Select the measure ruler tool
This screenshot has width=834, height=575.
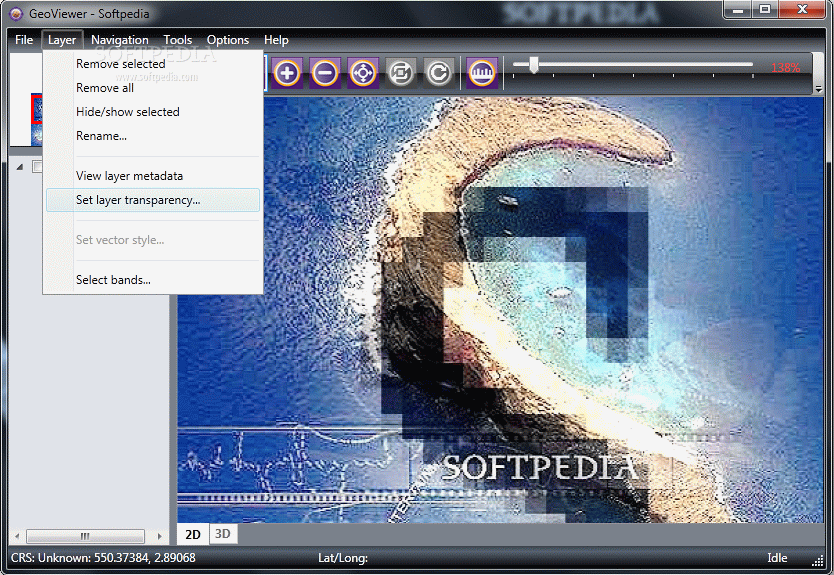click(x=482, y=72)
